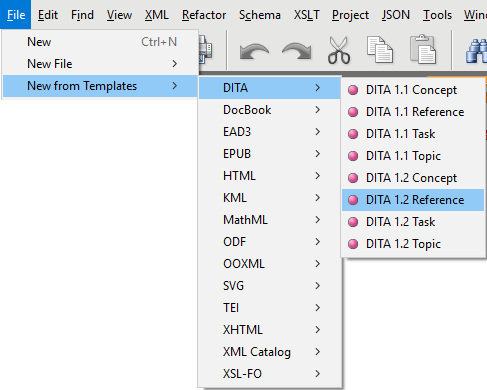Click the pink dot beside DITA 1.2 Topic
Viewport: 487px width, 390px height.
353,244
